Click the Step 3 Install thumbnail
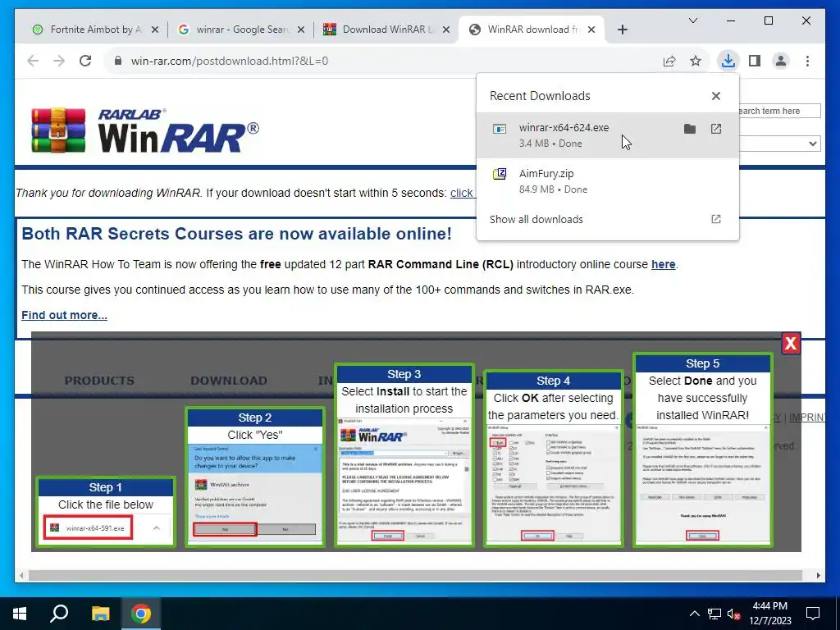Viewport: 840px width, 630px height. tap(404, 454)
